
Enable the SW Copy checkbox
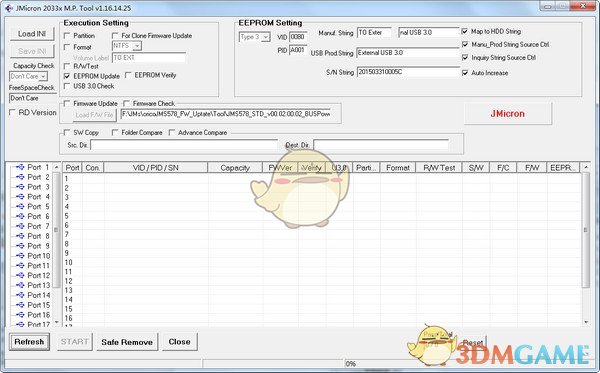point(67,132)
